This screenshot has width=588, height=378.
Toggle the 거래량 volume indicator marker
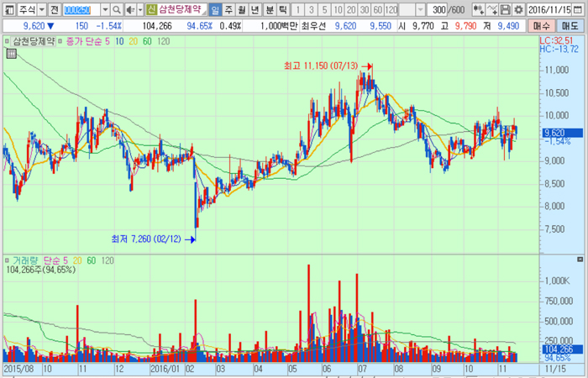7,261
